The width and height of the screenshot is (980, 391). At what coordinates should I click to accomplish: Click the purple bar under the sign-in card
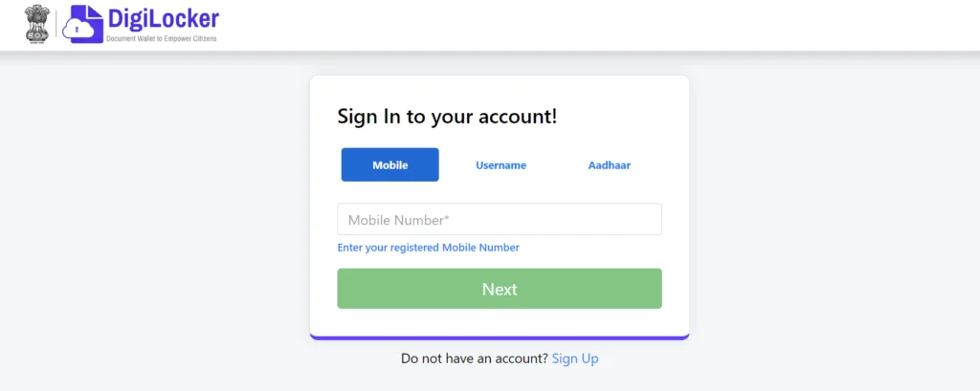tap(500, 337)
